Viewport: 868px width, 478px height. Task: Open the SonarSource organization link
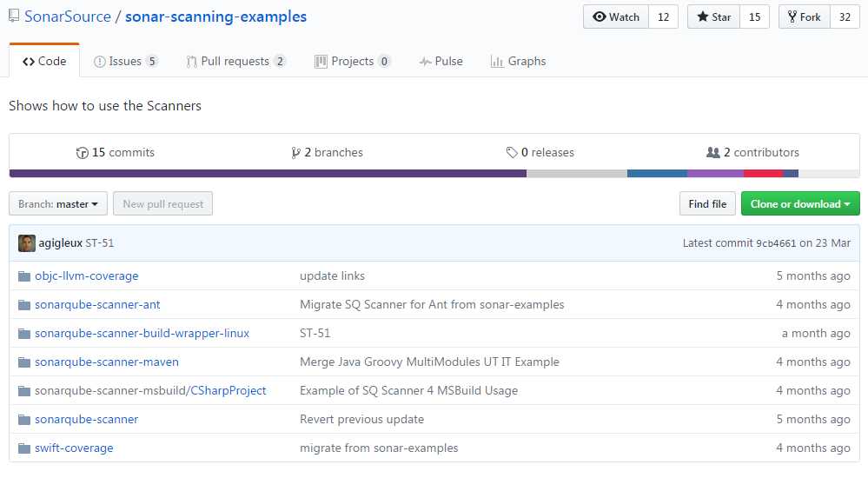(68, 17)
